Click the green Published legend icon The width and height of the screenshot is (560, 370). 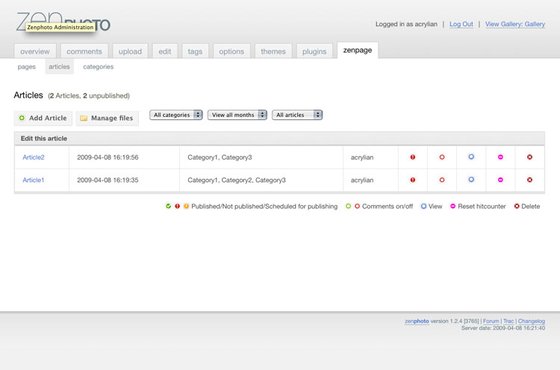(168, 206)
